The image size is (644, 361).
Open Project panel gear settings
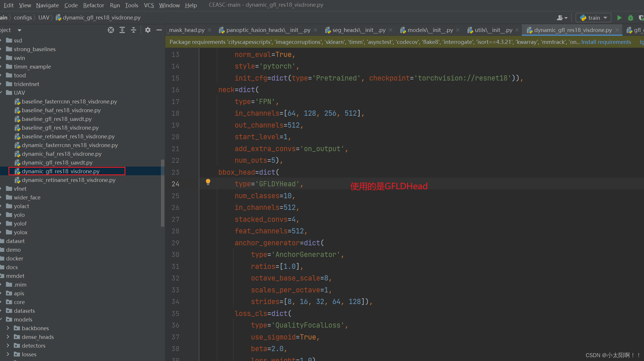[x=148, y=30]
